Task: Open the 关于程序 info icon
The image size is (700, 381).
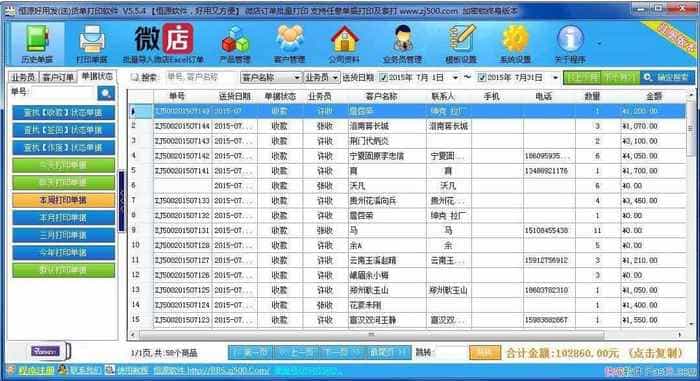Action: click(x=570, y=44)
